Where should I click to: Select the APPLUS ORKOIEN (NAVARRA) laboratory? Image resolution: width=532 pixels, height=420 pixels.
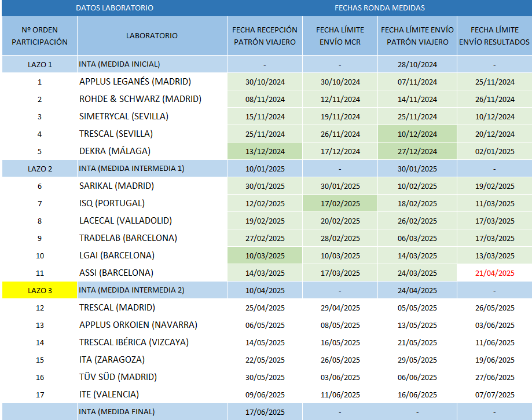tap(138, 325)
